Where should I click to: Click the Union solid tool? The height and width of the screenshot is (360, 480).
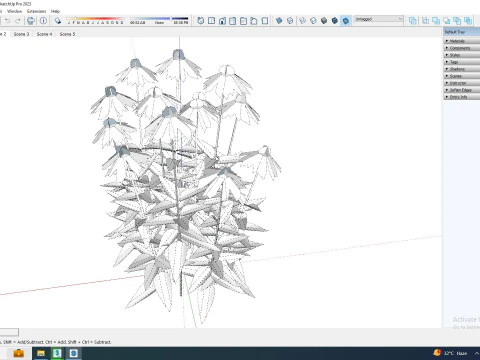(x=436, y=21)
